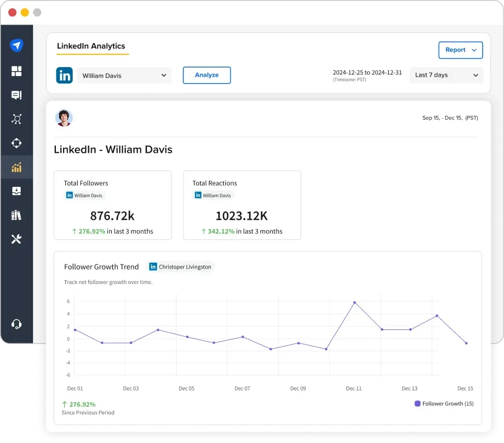Open the dashboard grid icon in sidebar
504x443 pixels.
click(16, 71)
